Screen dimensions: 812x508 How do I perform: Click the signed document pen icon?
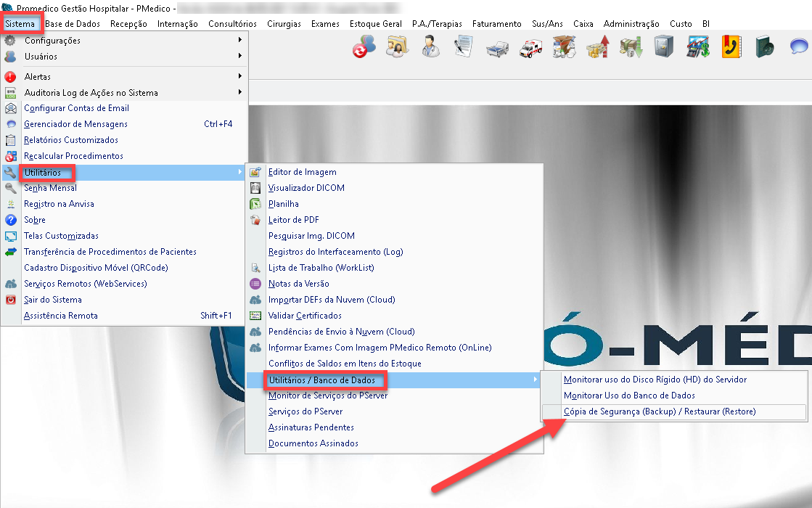[x=464, y=48]
